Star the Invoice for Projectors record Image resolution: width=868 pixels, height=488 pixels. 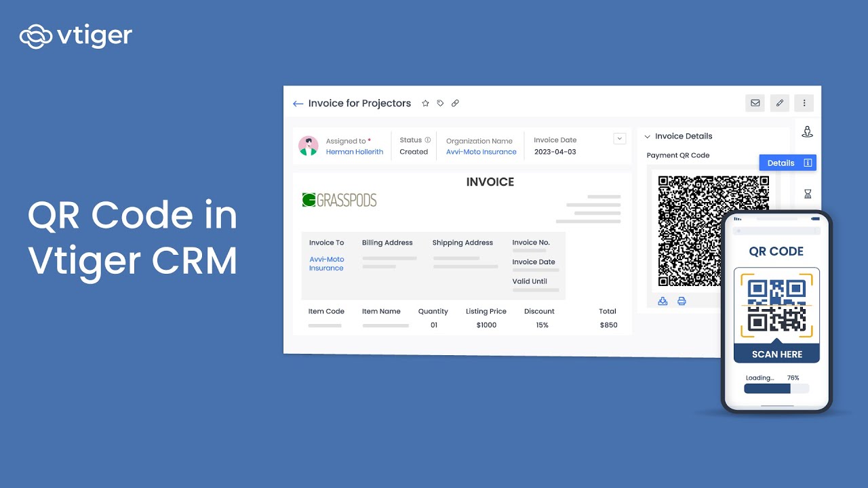425,104
